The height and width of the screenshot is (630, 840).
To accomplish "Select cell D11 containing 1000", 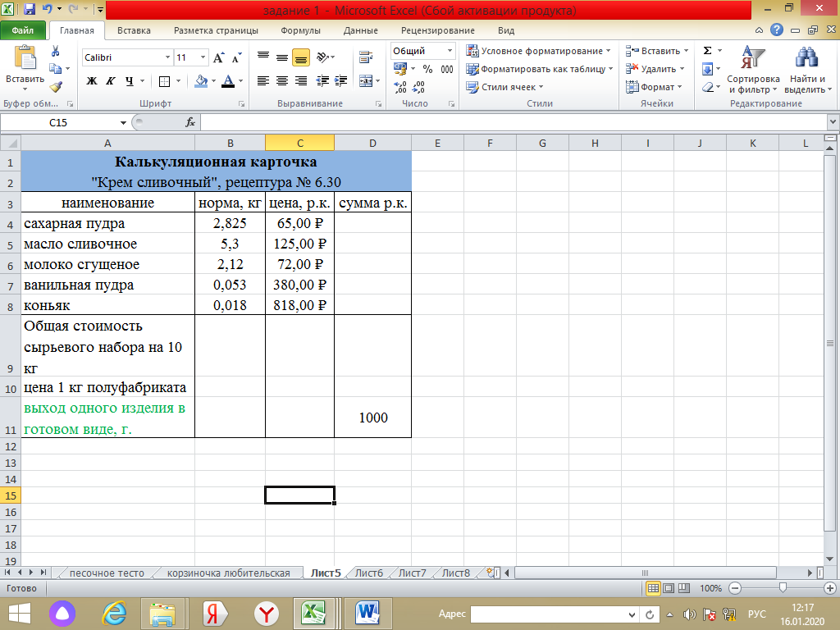I will click(x=373, y=418).
